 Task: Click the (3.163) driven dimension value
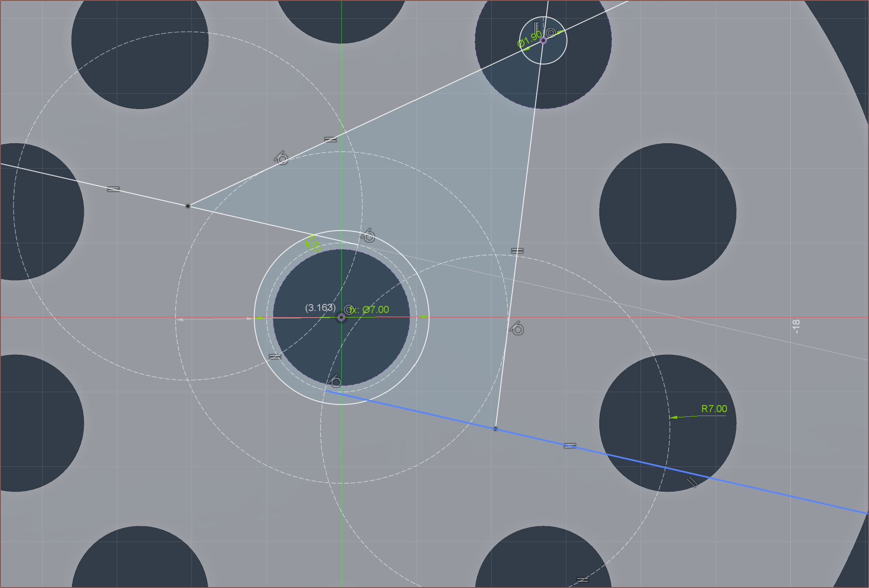[320, 307]
